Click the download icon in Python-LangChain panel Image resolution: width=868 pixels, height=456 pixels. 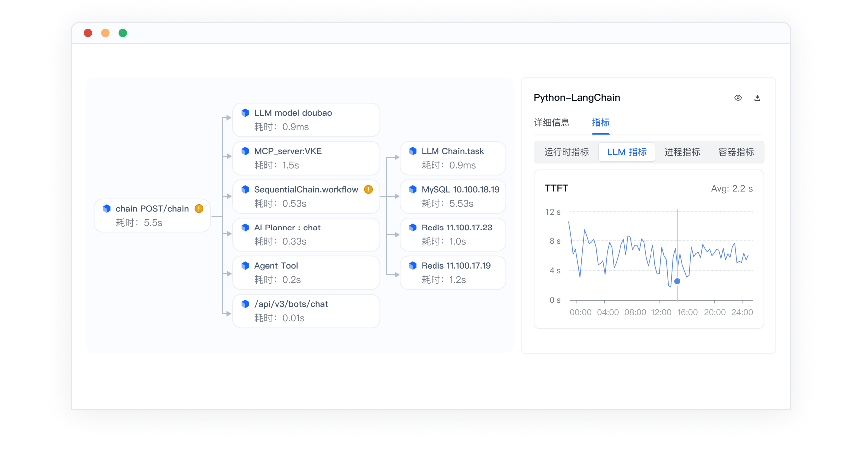pyautogui.click(x=757, y=98)
